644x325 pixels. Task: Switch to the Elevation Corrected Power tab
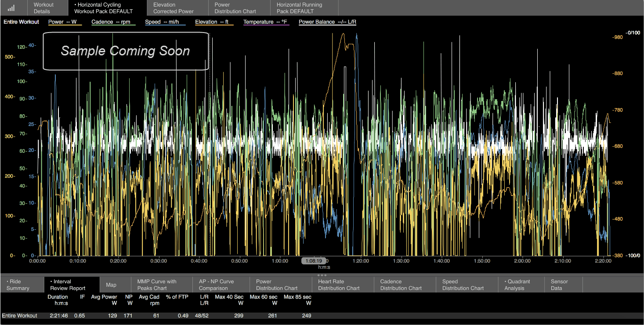177,8
